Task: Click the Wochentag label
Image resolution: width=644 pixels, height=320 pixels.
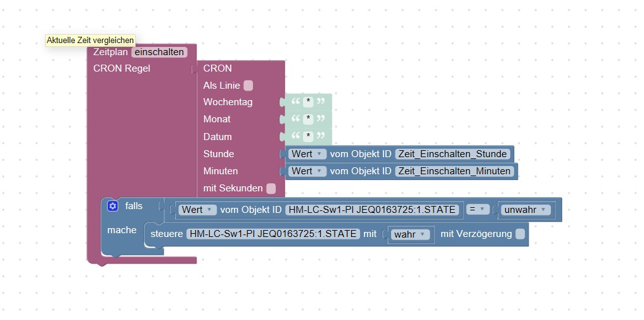Action: (x=228, y=102)
